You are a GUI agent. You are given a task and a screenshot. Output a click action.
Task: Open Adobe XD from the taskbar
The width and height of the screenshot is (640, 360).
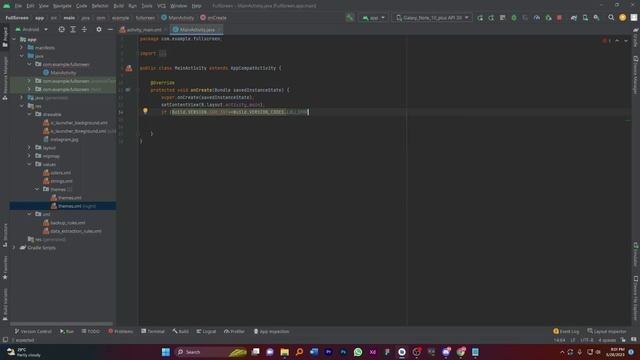coord(373,352)
